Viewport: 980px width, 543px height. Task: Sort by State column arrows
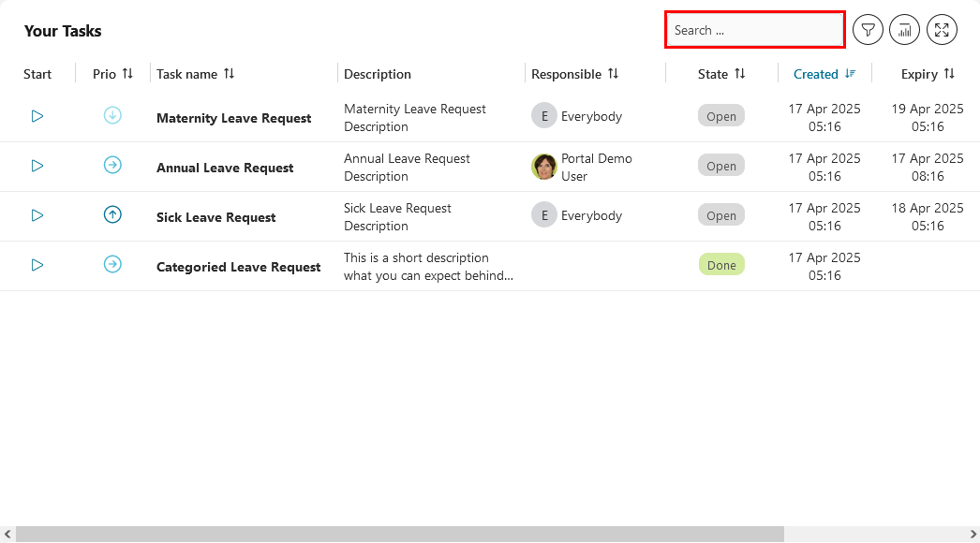[740, 74]
